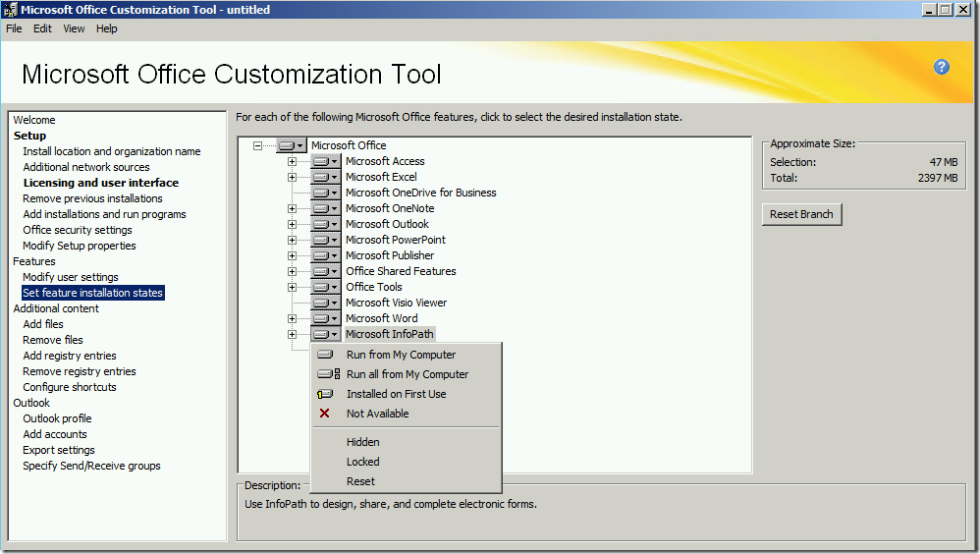
Task: Select the Microsoft Visio Viewer tree label
Action: (x=397, y=303)
